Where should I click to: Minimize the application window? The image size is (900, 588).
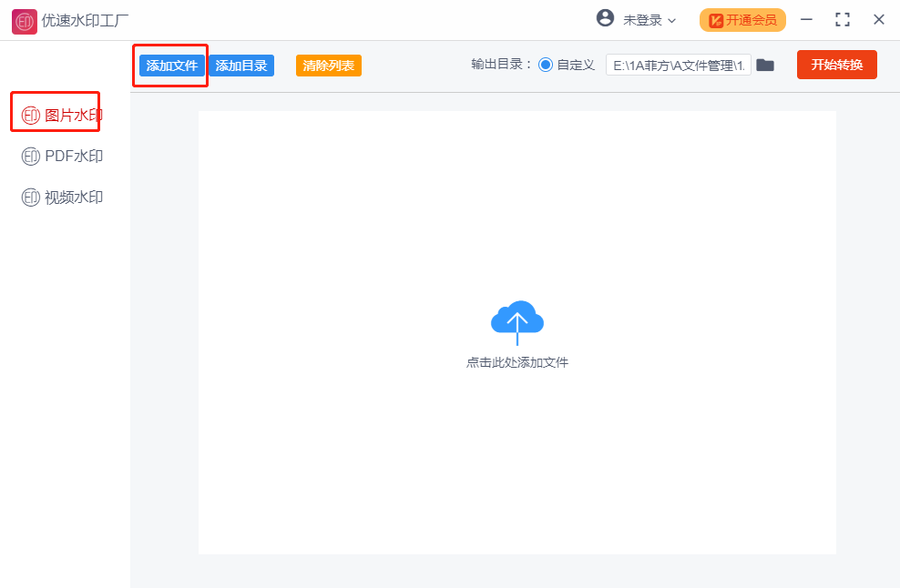(806, 19)
